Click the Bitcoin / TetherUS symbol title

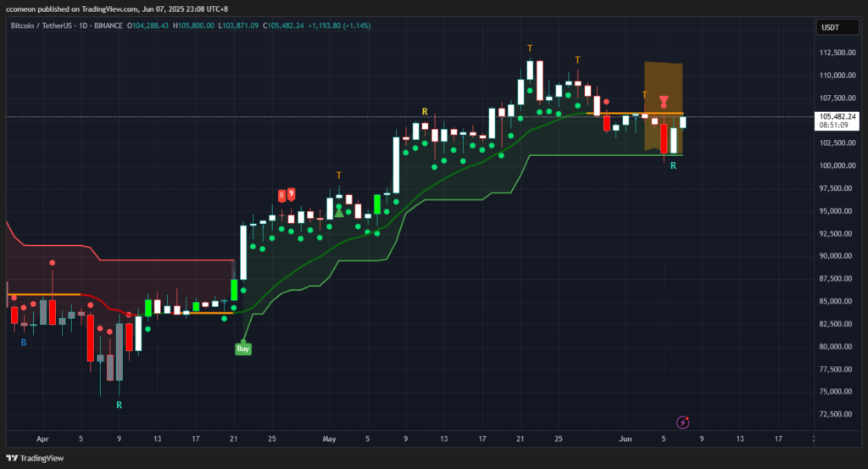(x=42, y=25)
